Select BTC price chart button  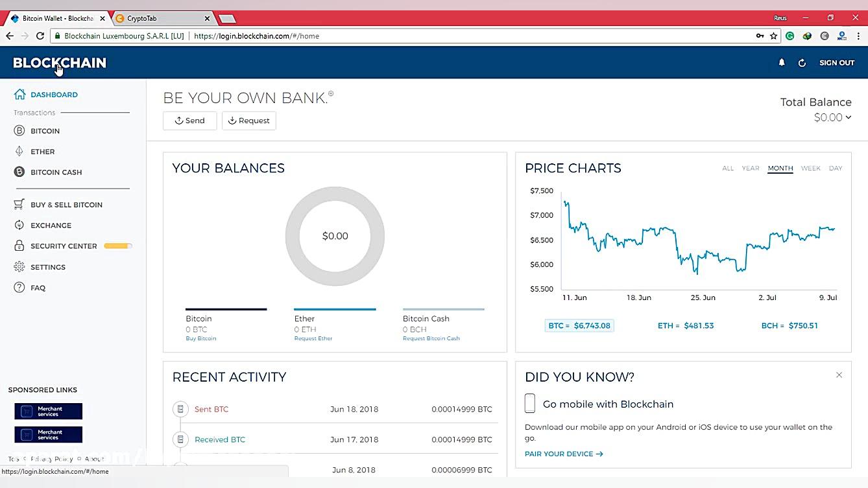pyautogui.click(x=579, y=326)
